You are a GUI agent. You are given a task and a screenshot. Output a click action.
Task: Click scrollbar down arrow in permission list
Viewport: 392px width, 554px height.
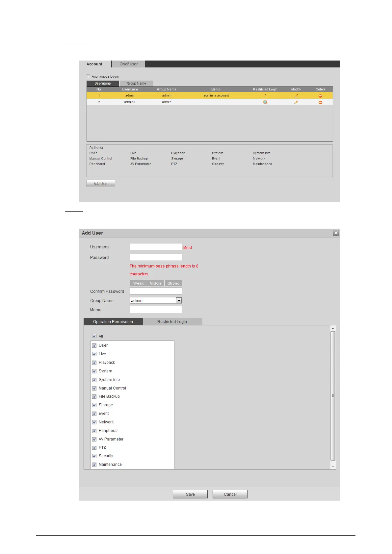[x=333, y=466]
